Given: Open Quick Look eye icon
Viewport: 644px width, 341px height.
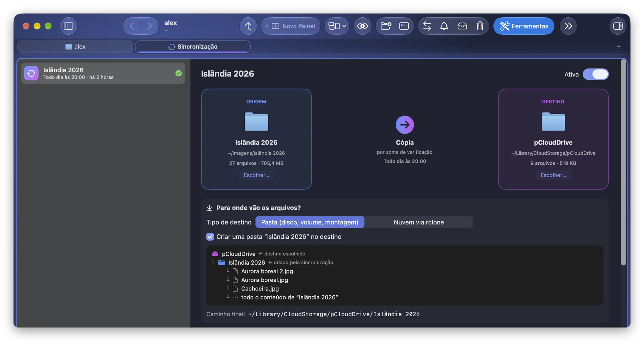Looking at the screenshot, I should coord(362,26).
